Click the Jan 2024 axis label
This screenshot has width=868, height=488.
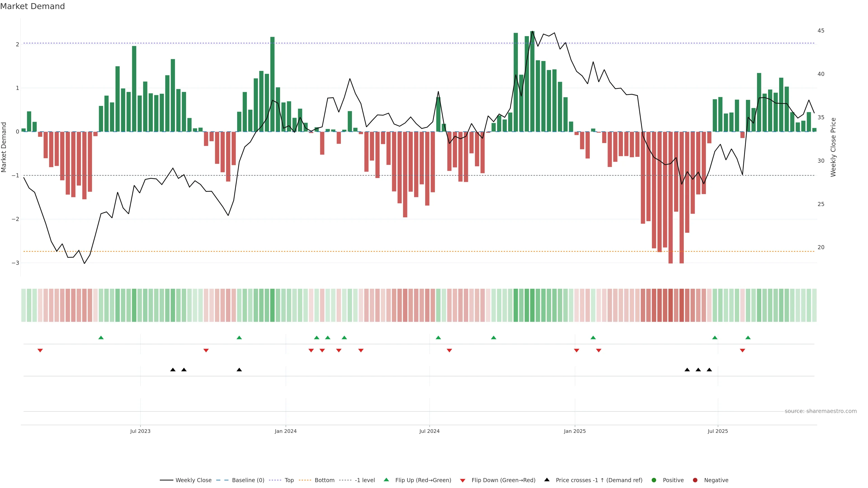285,431
